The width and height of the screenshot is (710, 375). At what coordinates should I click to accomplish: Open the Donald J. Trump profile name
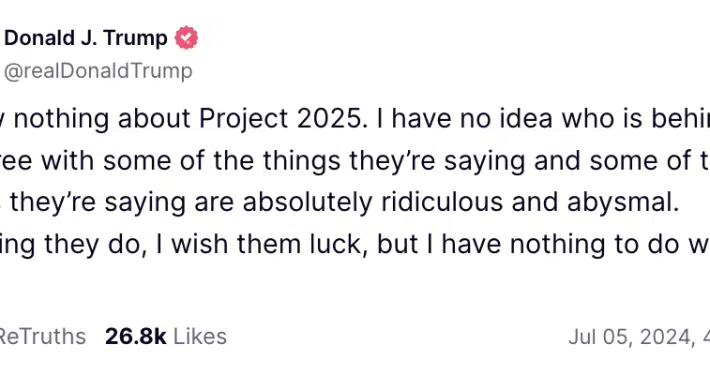[86, 38]
